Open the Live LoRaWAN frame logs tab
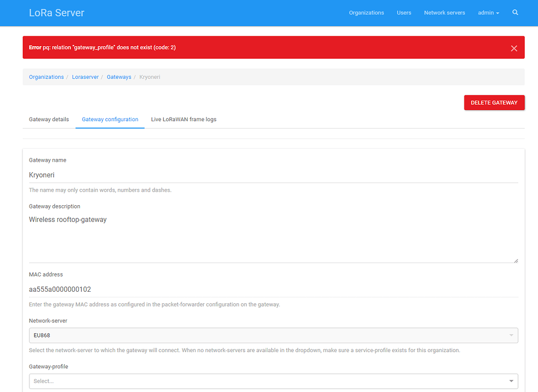The height and width of the screenshot is (392, 538). point(183,119)
